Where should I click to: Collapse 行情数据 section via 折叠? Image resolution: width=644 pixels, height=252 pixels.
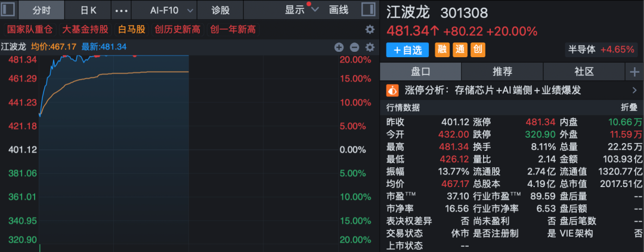click(x=629, y=108)
